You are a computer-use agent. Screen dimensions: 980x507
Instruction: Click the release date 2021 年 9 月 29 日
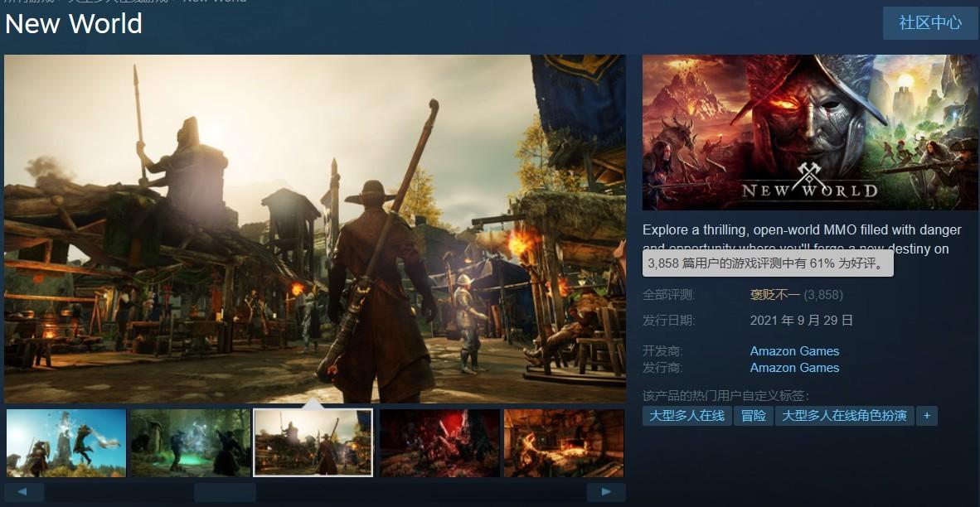[x=801, y=321]
